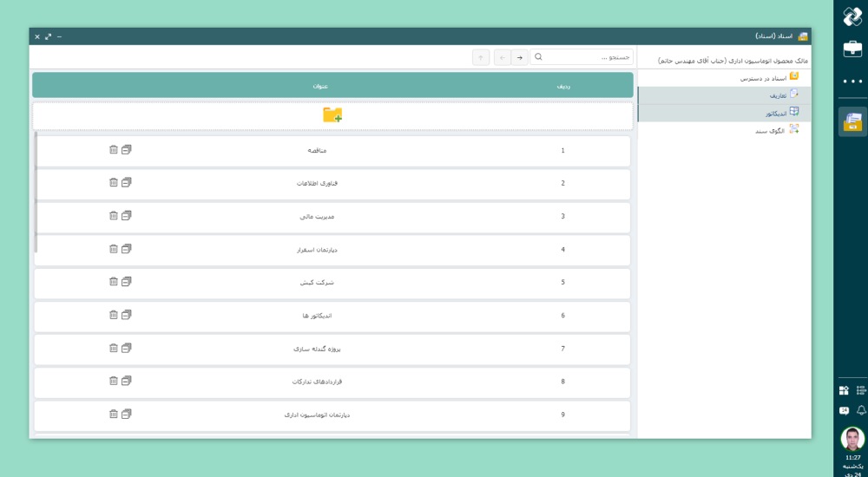
Task: Delete row 7 with its trash icon
Action: (x=114, y=348)
